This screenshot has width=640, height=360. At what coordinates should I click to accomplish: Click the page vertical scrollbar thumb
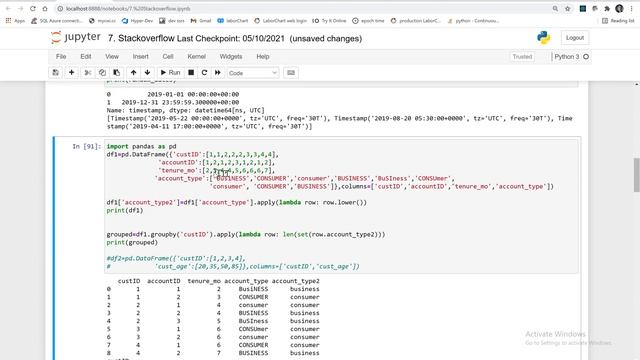(x=636, y=175)
